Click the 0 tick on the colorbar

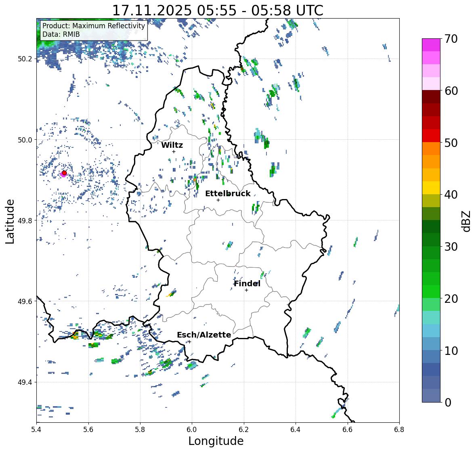coord(448,403)
